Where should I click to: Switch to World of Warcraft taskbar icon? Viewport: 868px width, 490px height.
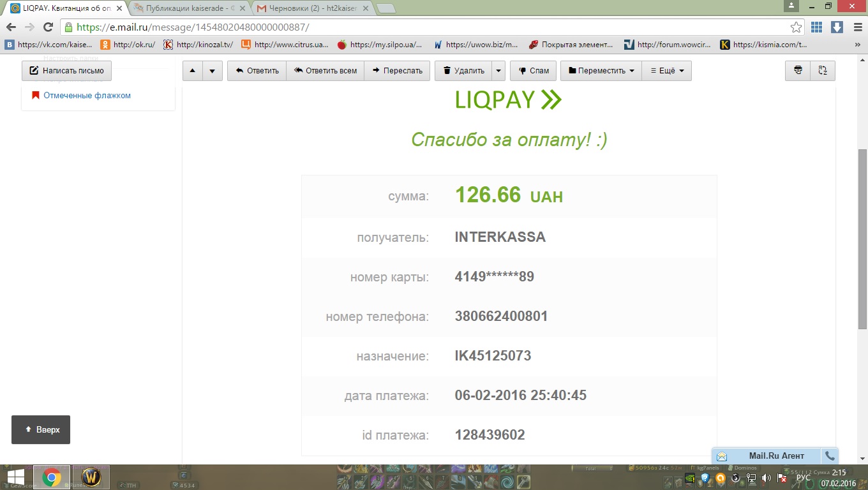click(x=91, y=477)
